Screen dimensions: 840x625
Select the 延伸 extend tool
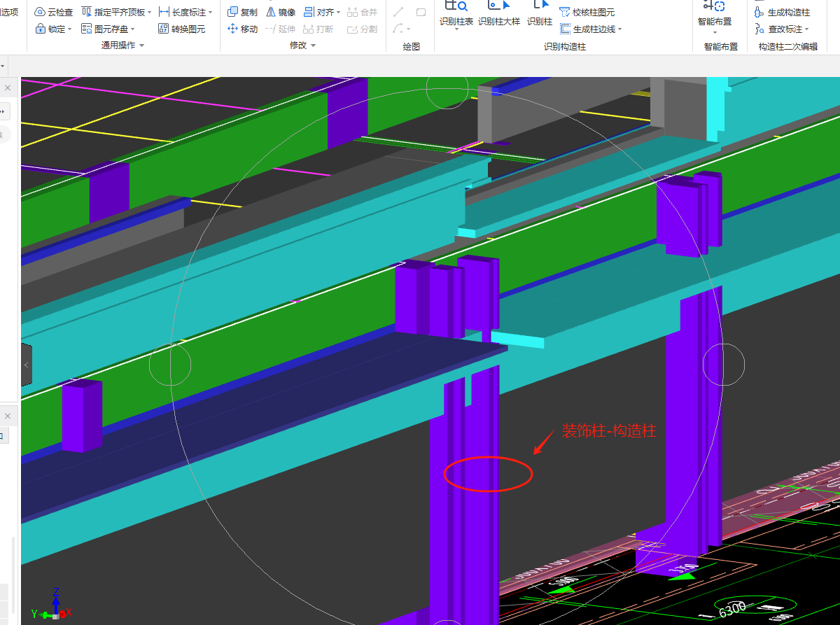(281, 29)
